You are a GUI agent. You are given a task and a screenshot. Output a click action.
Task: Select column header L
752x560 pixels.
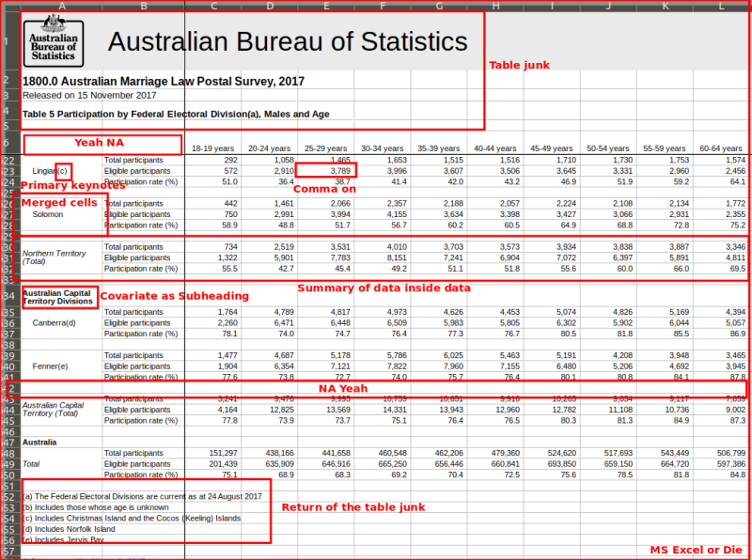pos(721,6)
